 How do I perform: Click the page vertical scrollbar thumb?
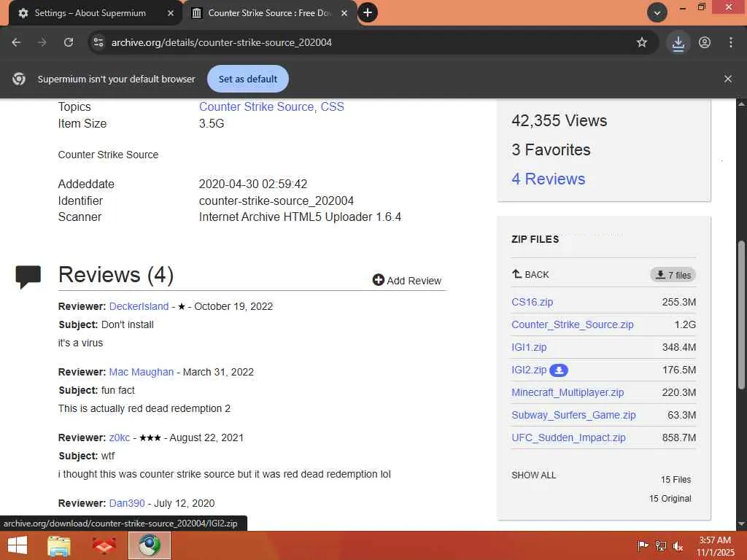741,315
